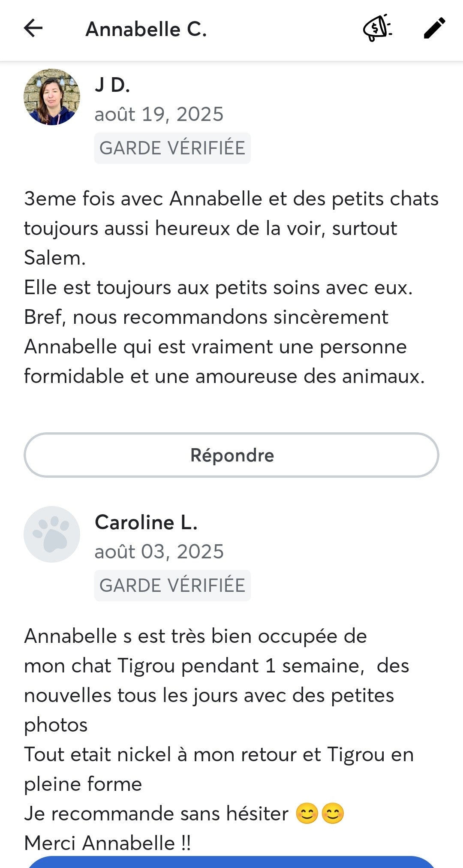Tap the line mentioning "Tigrou pendant 1 semaine"

[x=216, y=666]
